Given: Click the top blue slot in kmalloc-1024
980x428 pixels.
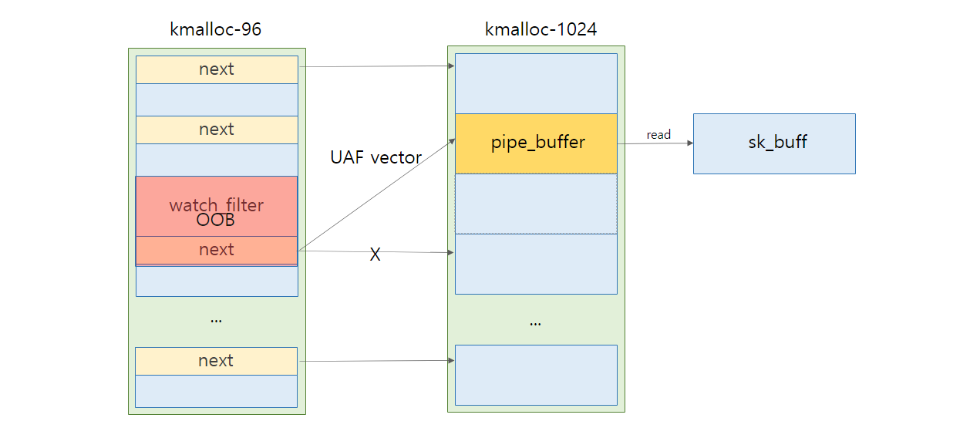Looking at the screenshot, I should click(x=537, y=83).
